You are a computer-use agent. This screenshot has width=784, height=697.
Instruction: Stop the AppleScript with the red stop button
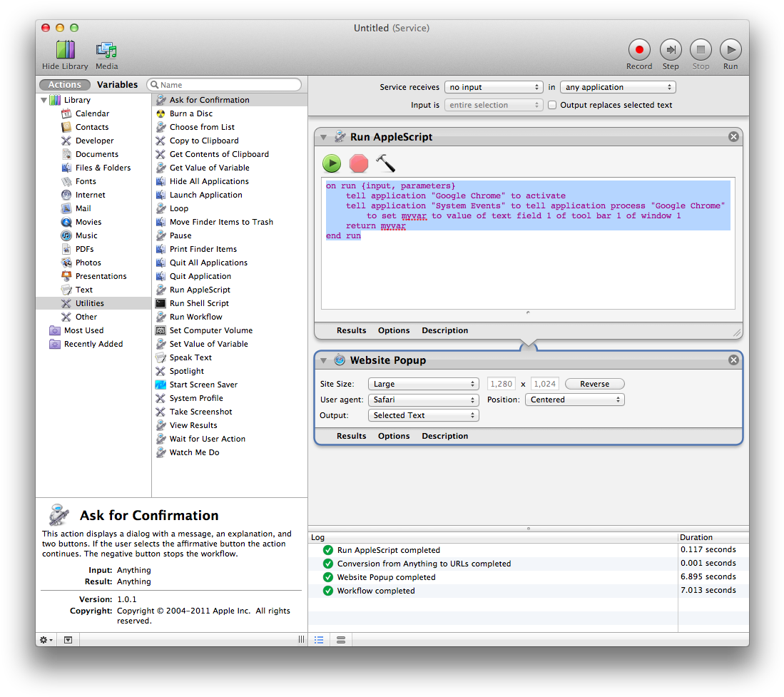coord(358,163)
